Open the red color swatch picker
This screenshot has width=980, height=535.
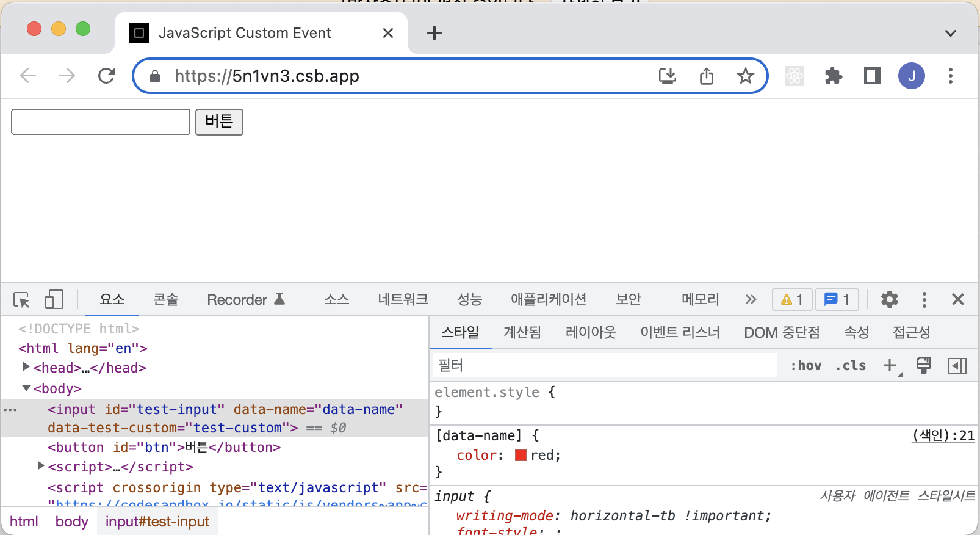[x=521, y=455]
